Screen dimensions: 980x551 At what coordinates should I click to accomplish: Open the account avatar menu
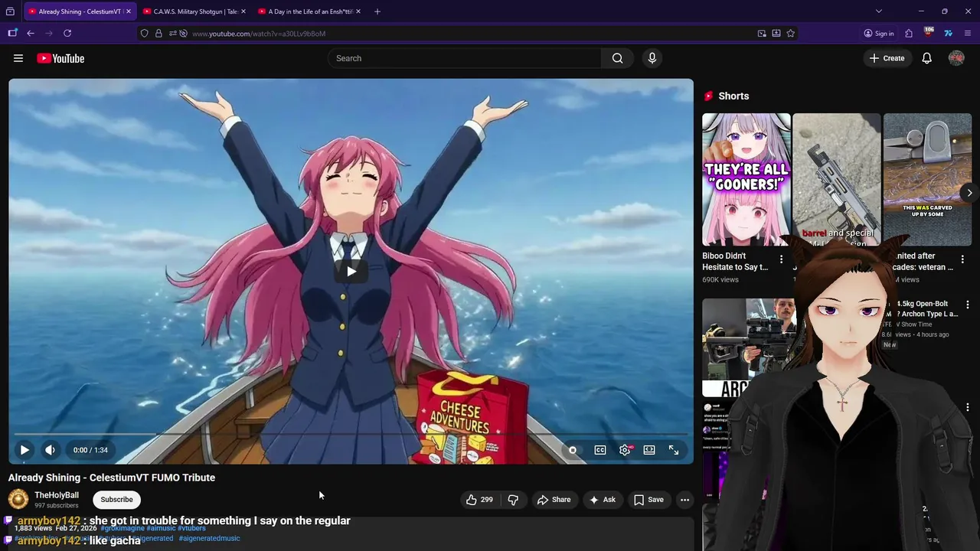pyautogui.click(x=956, y=58)
